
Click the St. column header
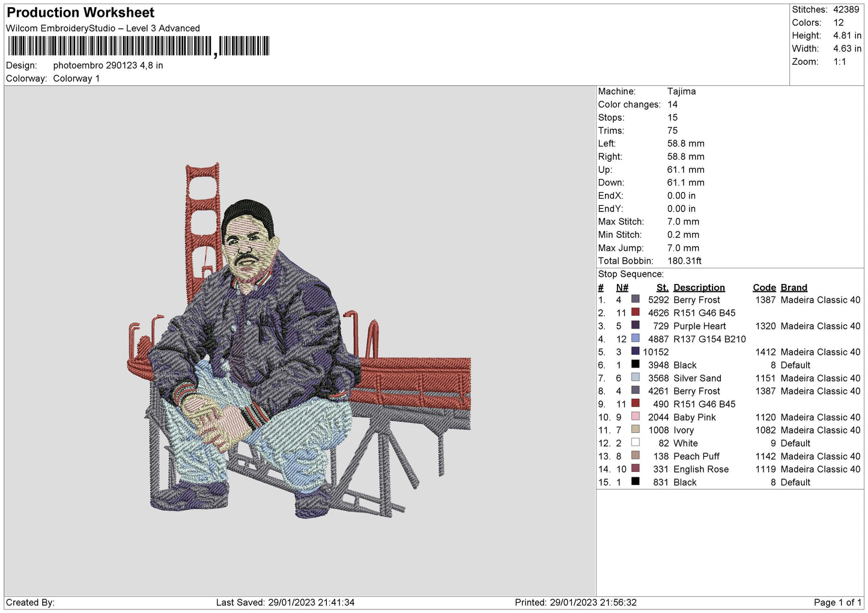coord(662,288)
